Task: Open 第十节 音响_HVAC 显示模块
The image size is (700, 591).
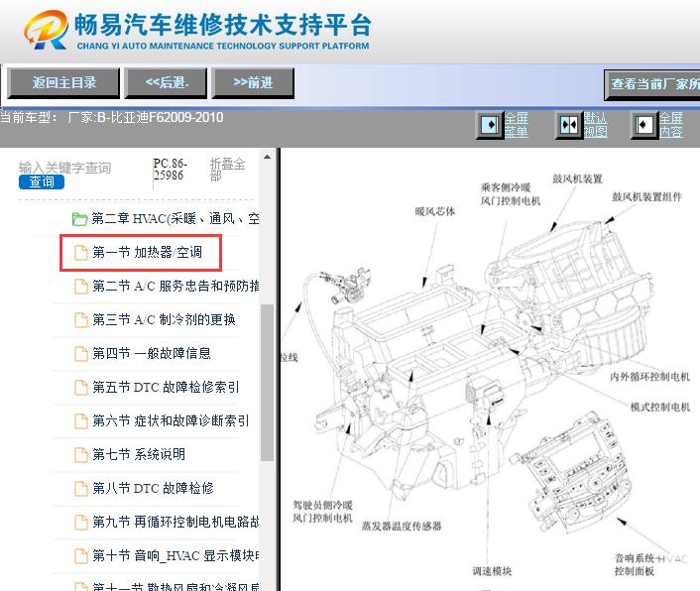Action: (x=175, y=555)
